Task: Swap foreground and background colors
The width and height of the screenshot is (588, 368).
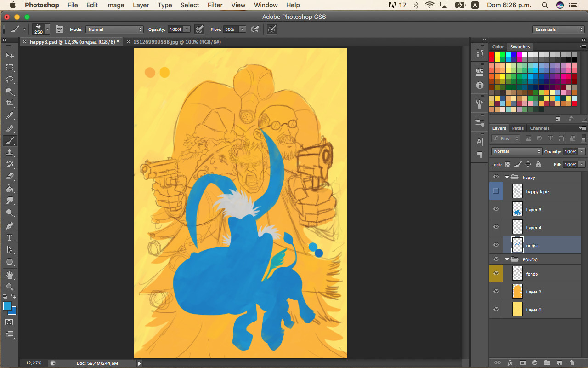Action: pyautogui.click(x=14, y=297)
